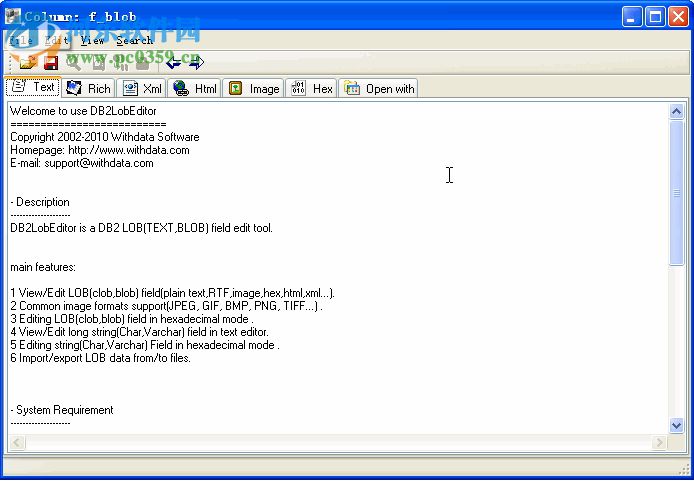694x481 pixels.
Task: Click the "- System Requirement" heading
Action: [x=62, y=410]
